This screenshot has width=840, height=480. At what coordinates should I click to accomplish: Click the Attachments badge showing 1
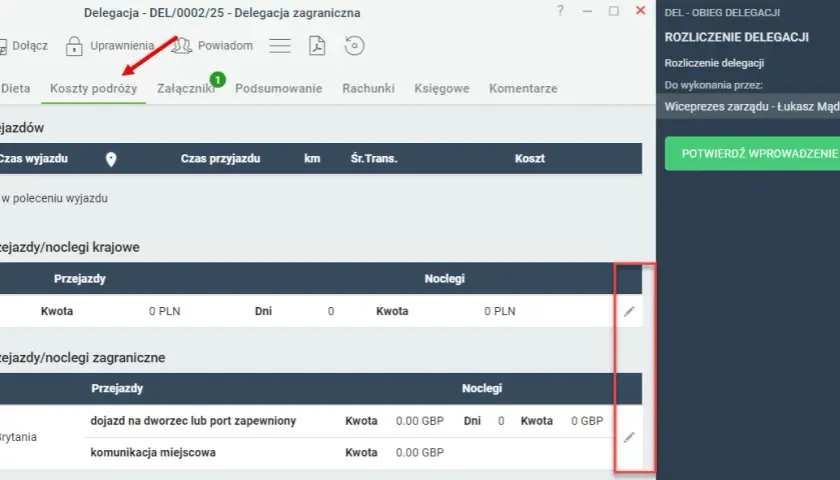(218, 80)
